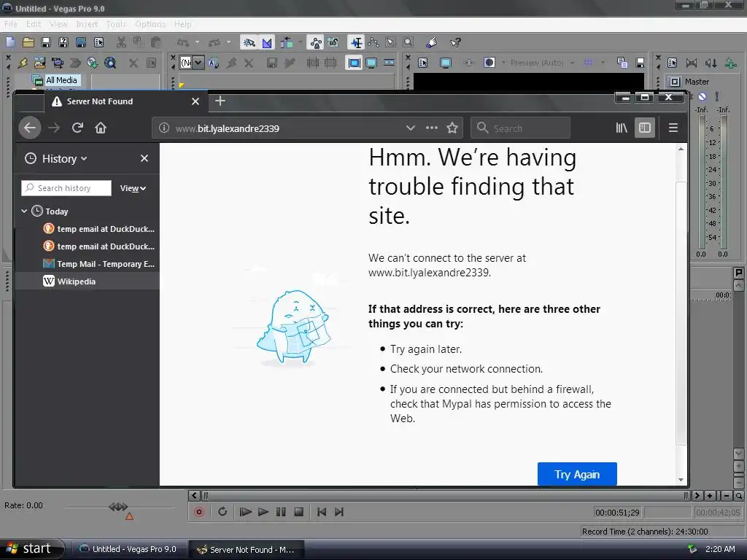Bookmark this page with the star
The height and width of the screenshot is (560, 747).
[452, 128]
